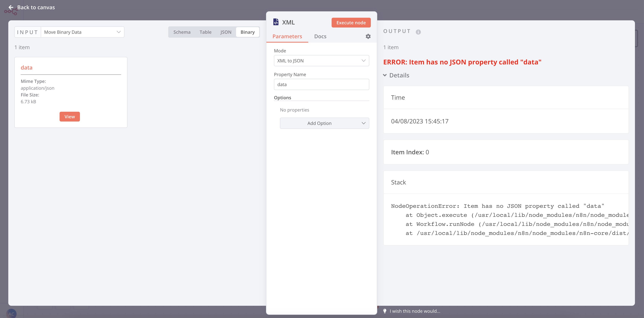644x318 pixels.
Task: Open the Move Binary Data input dropdown
Action: (82, 32)
